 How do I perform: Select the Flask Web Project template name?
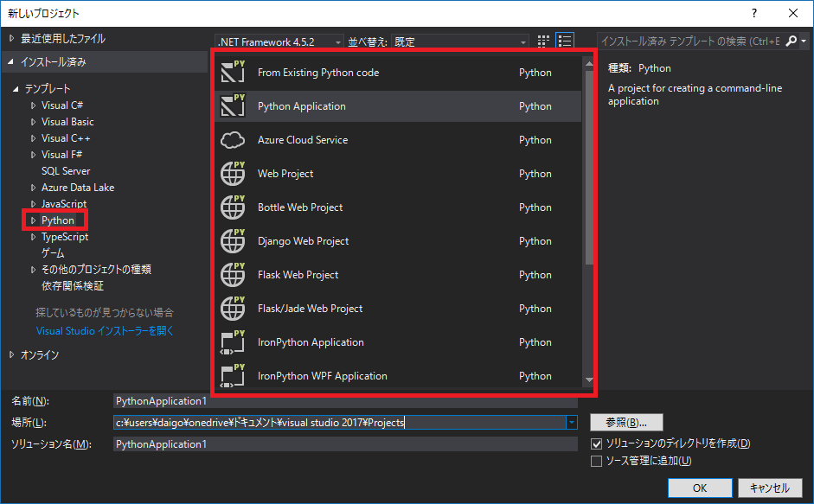tap(298, 275)
